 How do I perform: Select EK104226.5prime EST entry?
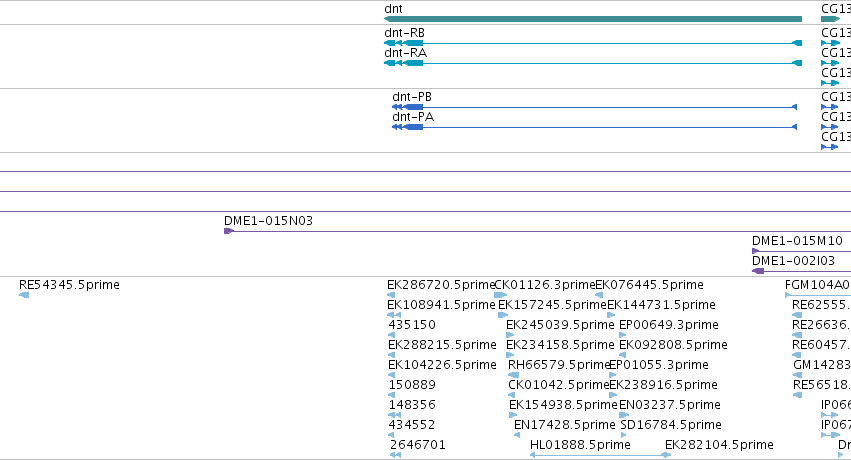(x=442, y=365)
